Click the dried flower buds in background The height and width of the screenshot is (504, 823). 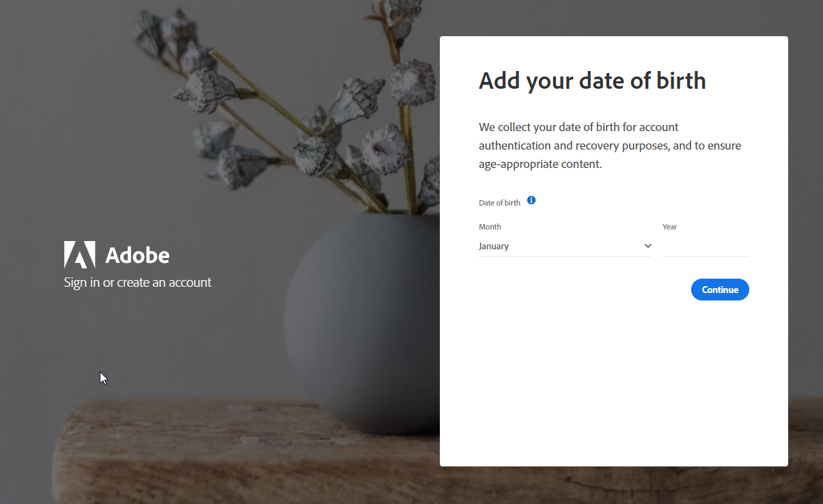[287, 102]
